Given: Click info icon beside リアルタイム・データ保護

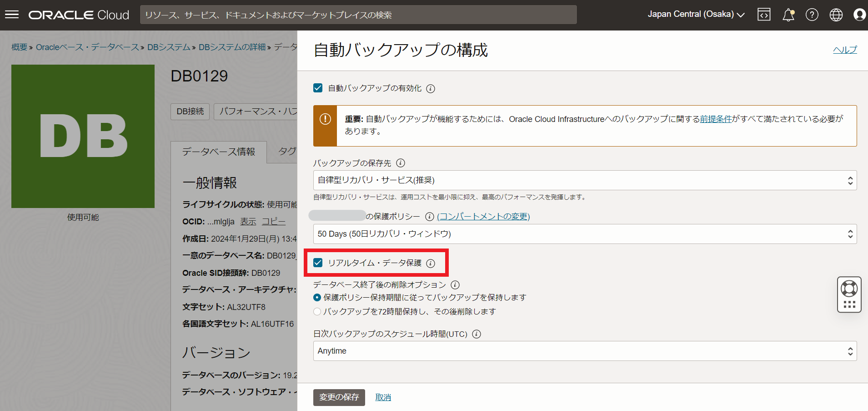Looking at the screenshot, I should point(431,264).
